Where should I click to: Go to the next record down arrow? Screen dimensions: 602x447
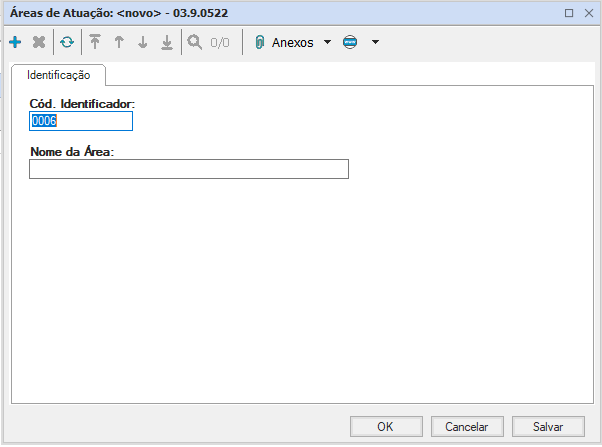143,43
